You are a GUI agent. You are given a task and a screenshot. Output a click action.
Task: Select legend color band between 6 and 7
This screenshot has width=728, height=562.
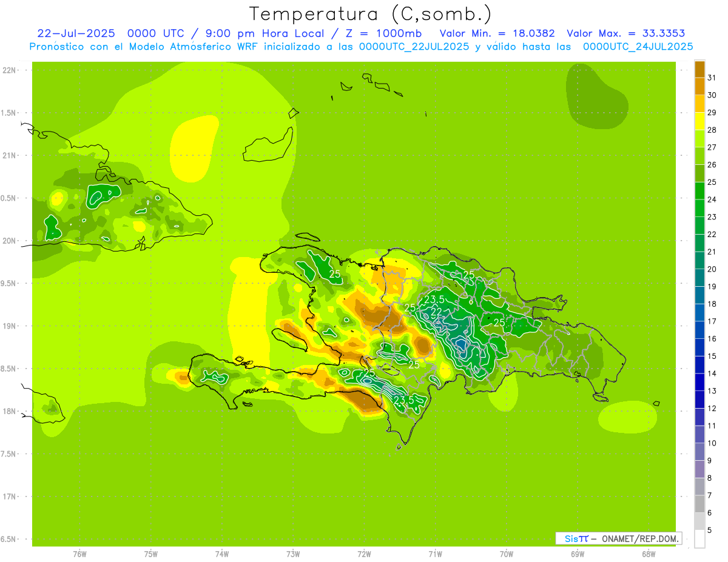coord(699,504)
